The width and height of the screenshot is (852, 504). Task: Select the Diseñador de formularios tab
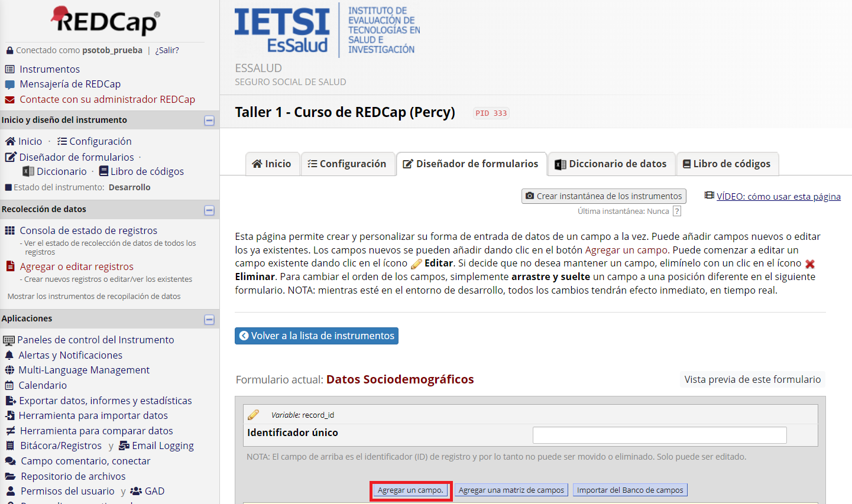click(471, 164)
